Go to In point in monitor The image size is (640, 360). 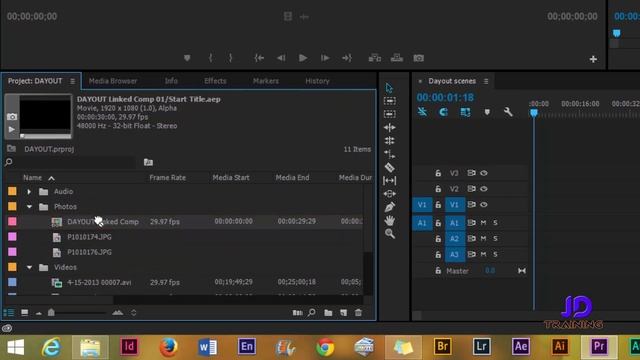point(259,58)
